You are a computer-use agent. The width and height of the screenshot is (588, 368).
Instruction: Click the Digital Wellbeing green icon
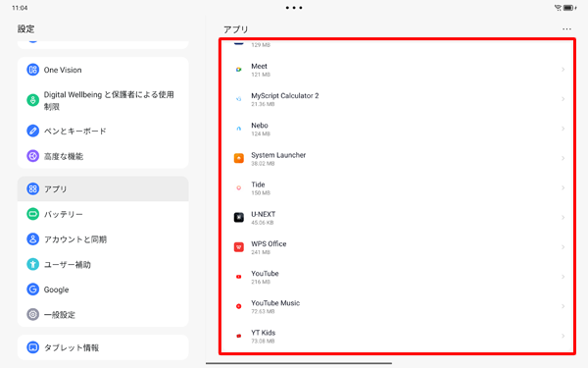coord(32,100)
